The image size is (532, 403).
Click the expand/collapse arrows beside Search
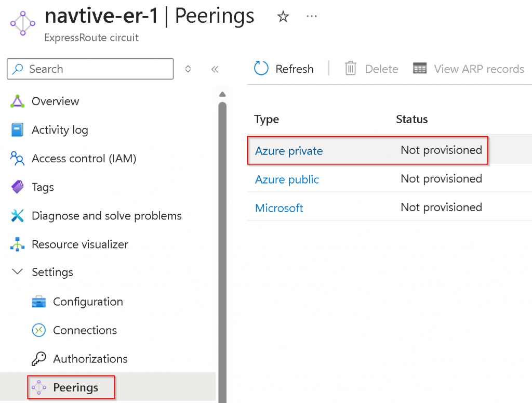188,69
